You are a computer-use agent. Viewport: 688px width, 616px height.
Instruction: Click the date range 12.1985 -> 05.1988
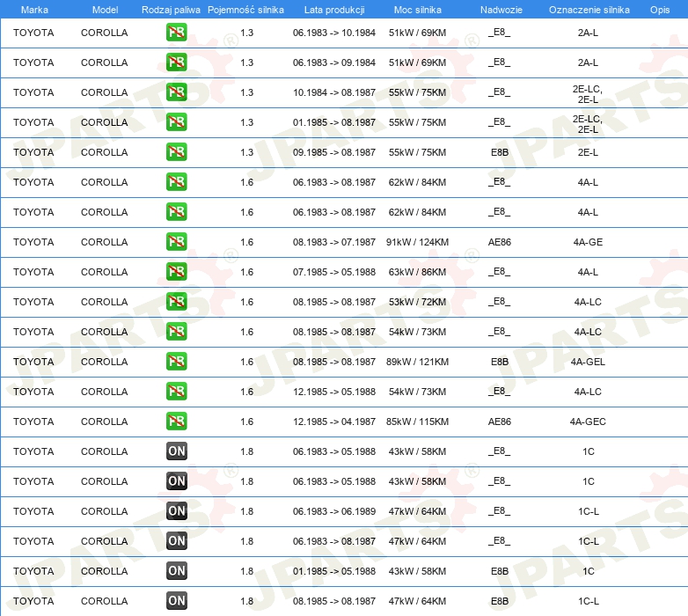(x=334, y=392)
